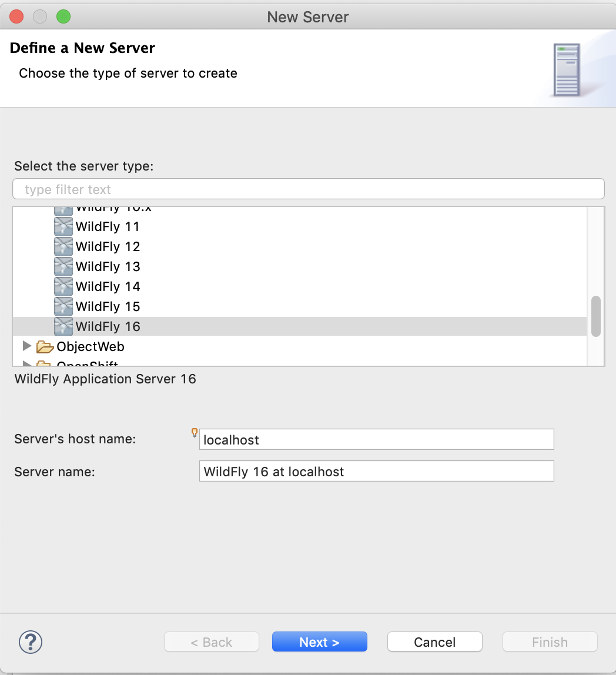Select WildFly 13 from server list

click(108, 266)
